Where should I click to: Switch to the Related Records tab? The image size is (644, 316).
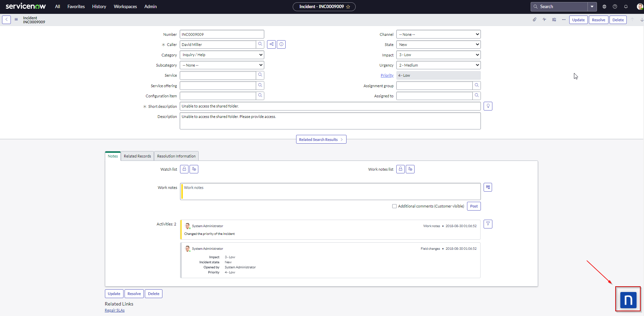tap(137, 156)
